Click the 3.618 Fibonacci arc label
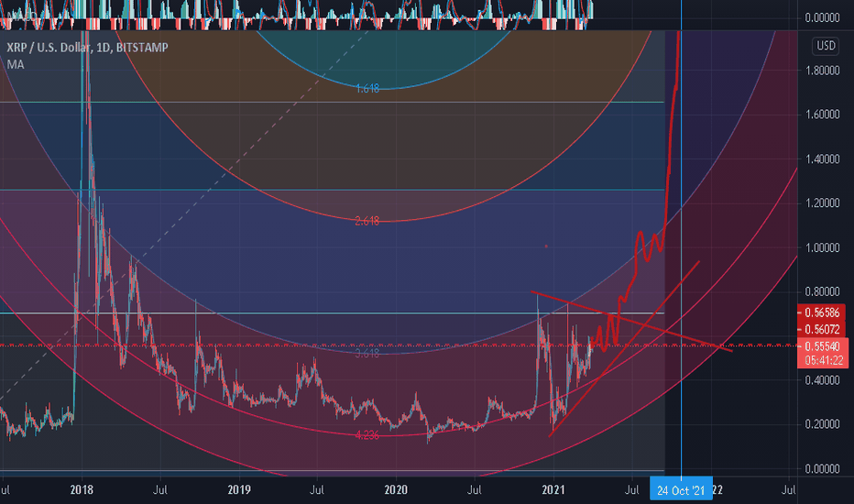This screenshot has height=504, width=854. coord(367,354)
